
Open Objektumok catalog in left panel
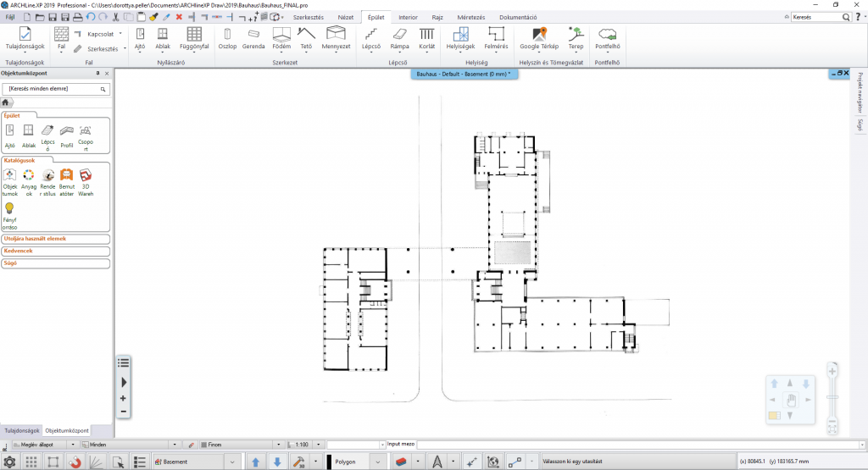9,182
